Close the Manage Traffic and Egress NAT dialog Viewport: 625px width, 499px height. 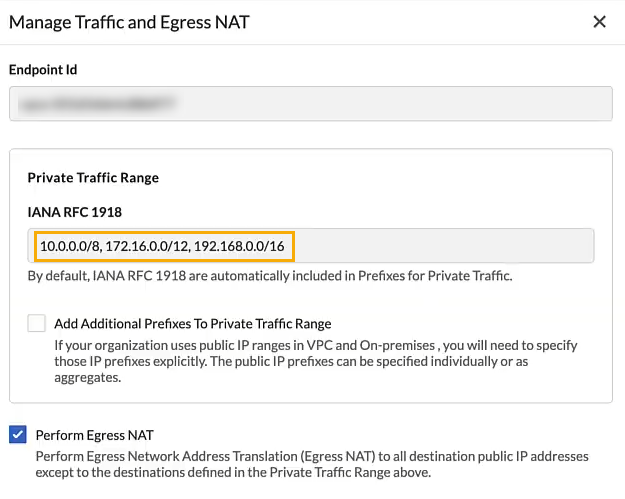point(599,21)
